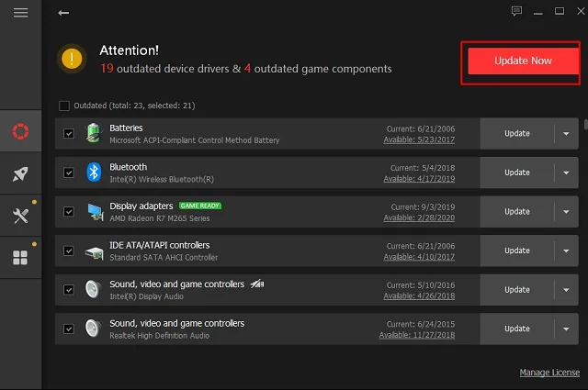Click the Batteries device icon
Viewport: 588px width, 390px height.
(94, 133)
